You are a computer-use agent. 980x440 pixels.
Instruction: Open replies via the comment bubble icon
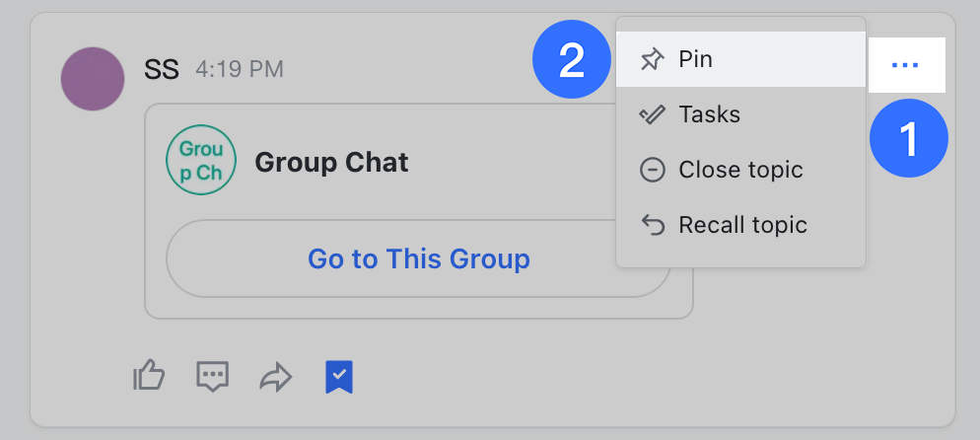[x=213, y=375]
